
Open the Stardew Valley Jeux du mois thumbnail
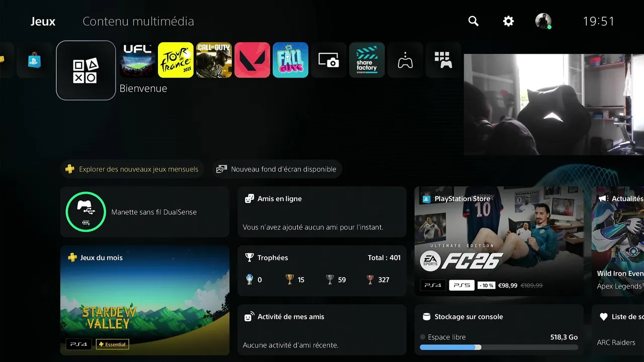pos(145,300)
